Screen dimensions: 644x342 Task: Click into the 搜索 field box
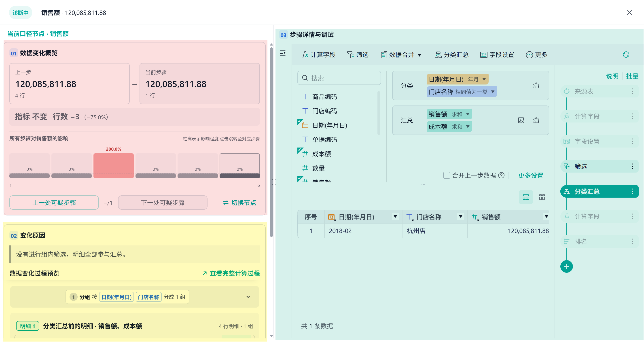[x=339, y=78]
